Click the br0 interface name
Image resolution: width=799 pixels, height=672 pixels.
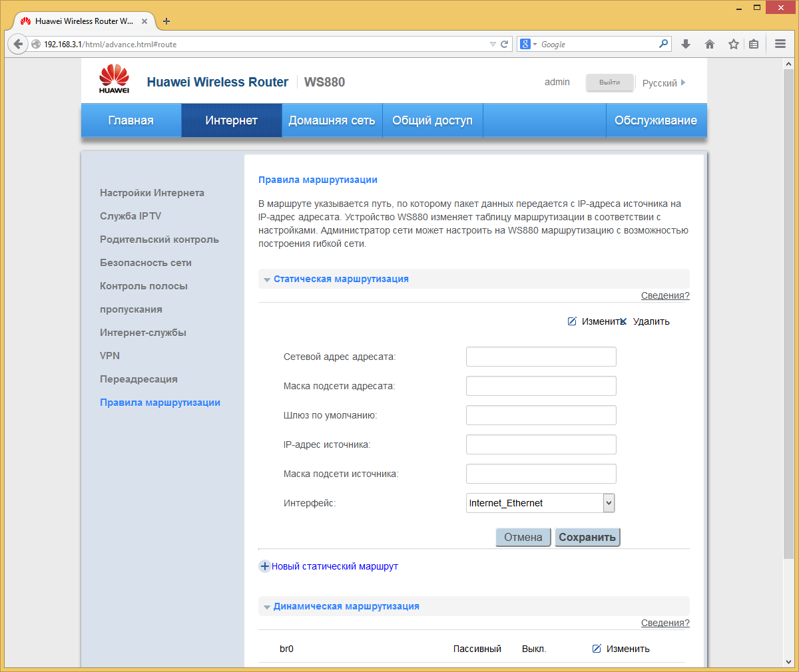point(286,649)
